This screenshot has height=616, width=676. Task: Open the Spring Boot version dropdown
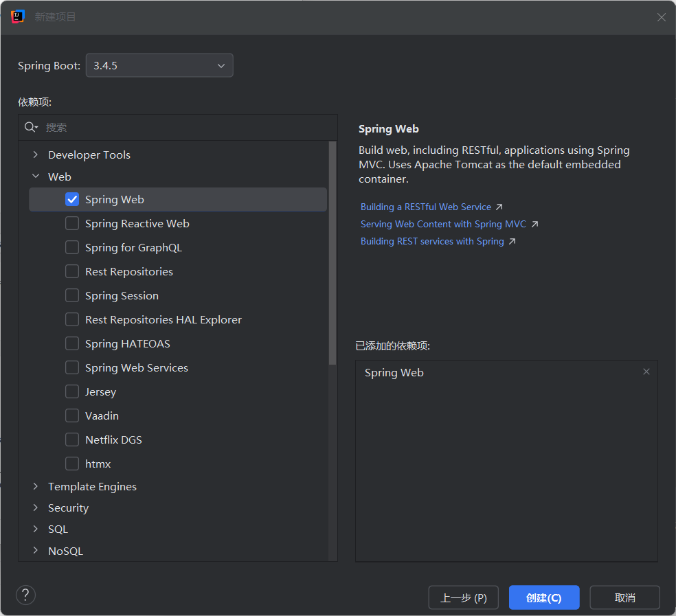click(x=159, y=65)
